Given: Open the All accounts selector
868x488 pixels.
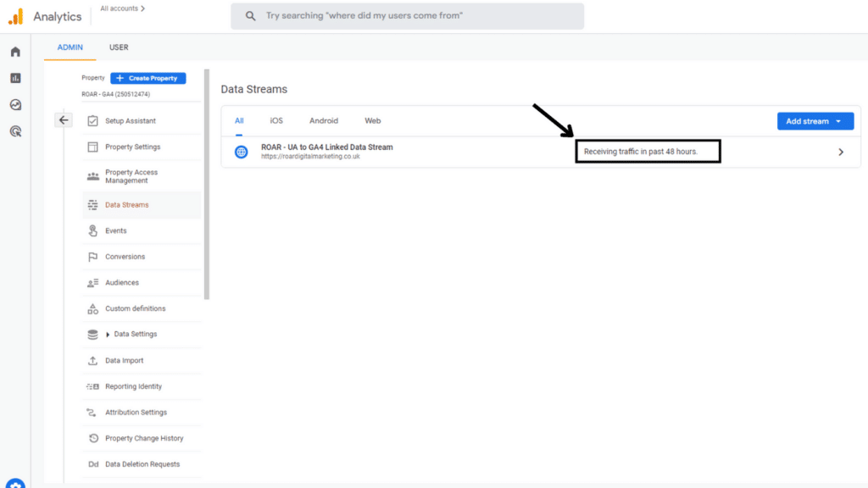Looking at the screenshot, I should click(x=121, y=8).
